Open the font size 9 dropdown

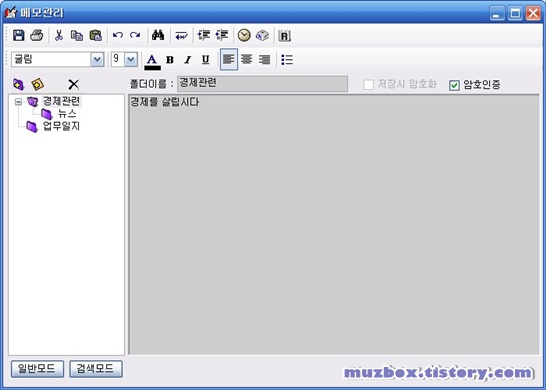pos(131,60)
